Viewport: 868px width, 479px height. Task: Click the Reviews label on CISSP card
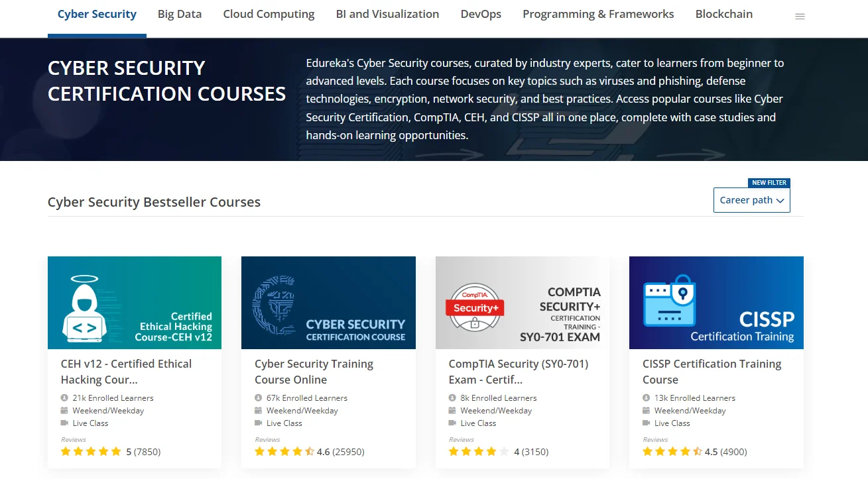pyautogui.click(x=655, y=439)
